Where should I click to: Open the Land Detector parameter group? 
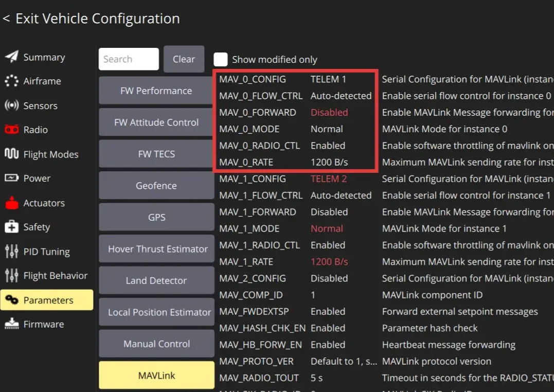point(156,280)
